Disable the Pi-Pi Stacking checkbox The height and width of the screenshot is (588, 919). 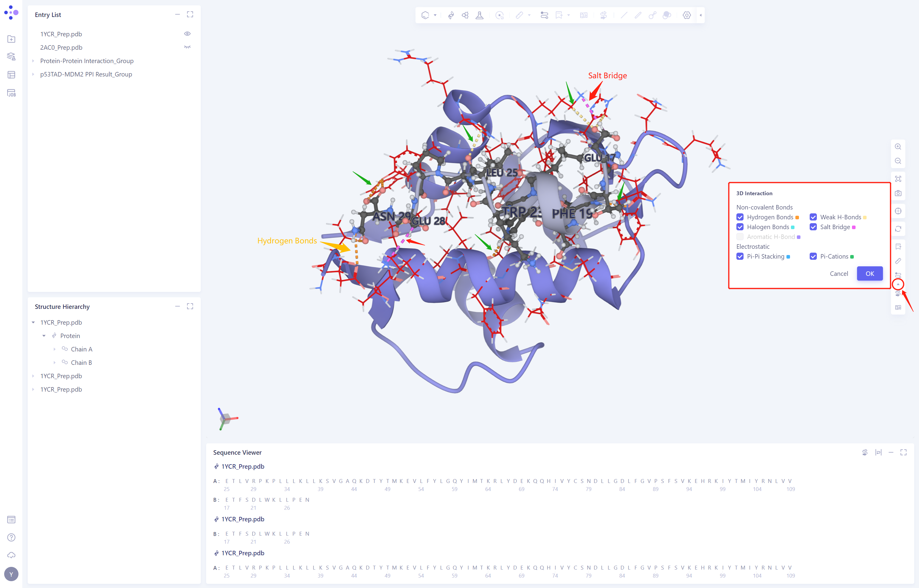(x=740, y=256)
